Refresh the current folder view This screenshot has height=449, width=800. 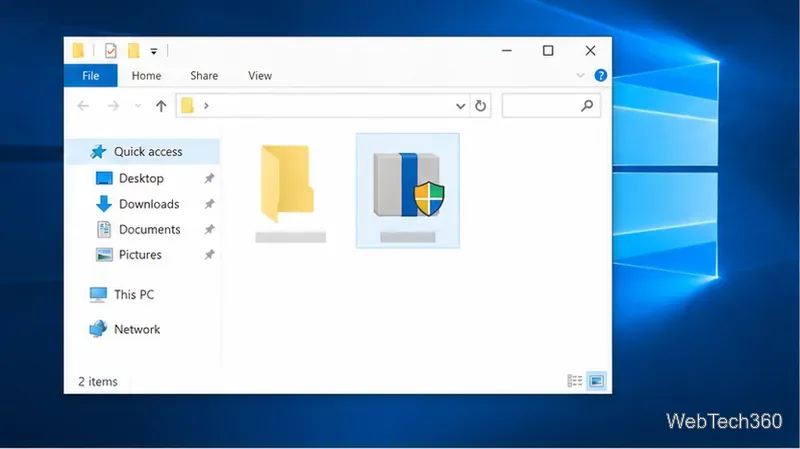(x=481, y=106)
